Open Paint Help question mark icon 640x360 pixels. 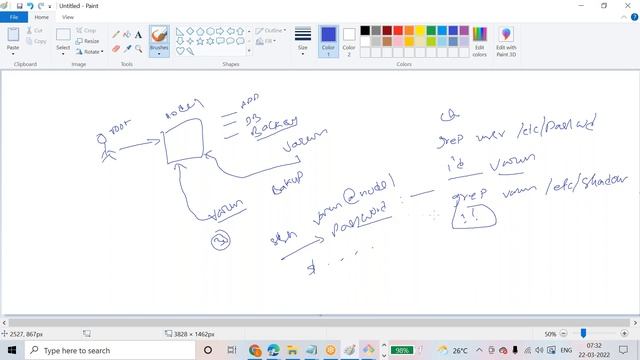point(634,17)
